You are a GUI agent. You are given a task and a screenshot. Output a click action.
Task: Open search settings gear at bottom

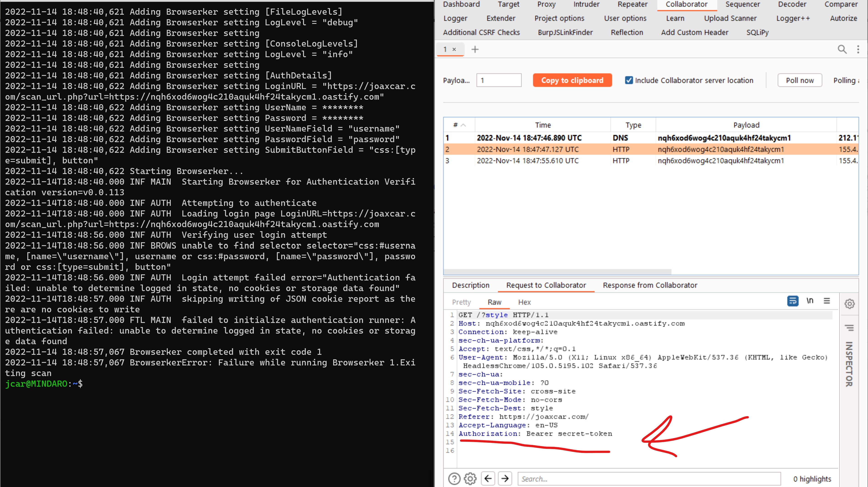point(470,479)
